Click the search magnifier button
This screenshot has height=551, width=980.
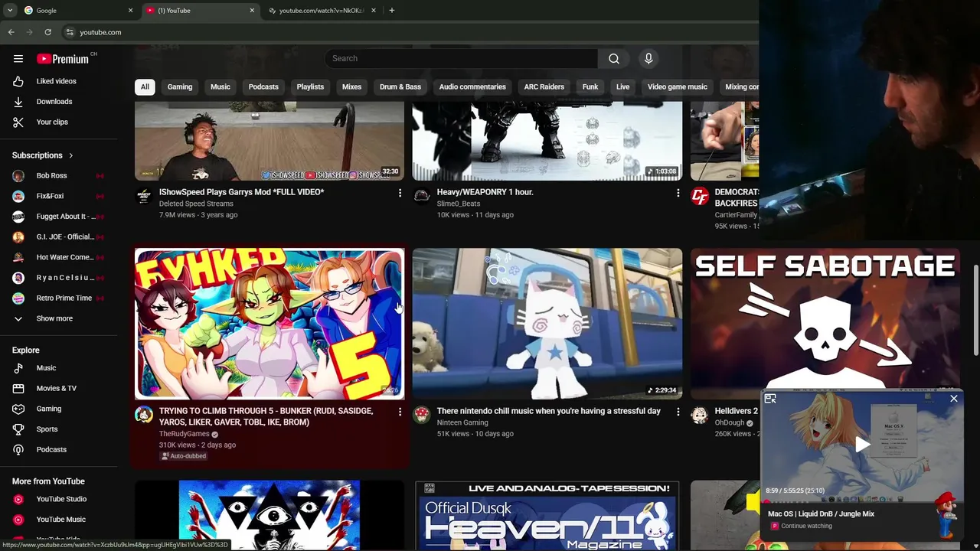point(614,59)
